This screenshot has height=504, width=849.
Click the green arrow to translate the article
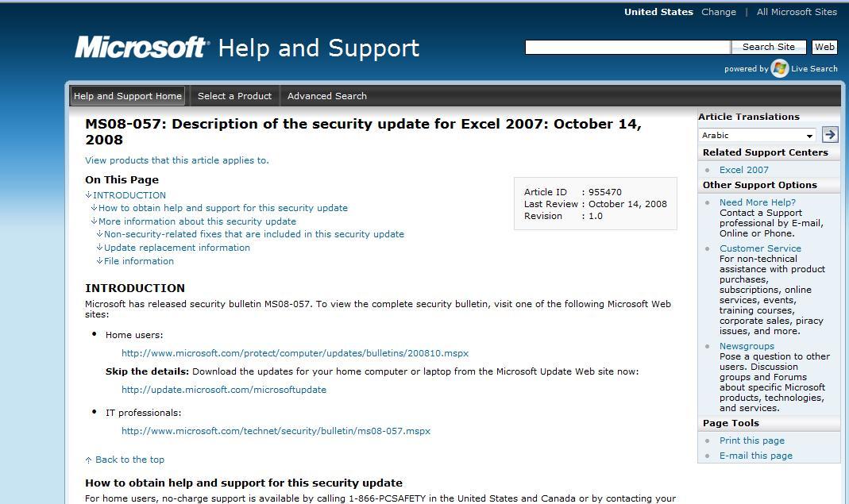tap(829, 134)
